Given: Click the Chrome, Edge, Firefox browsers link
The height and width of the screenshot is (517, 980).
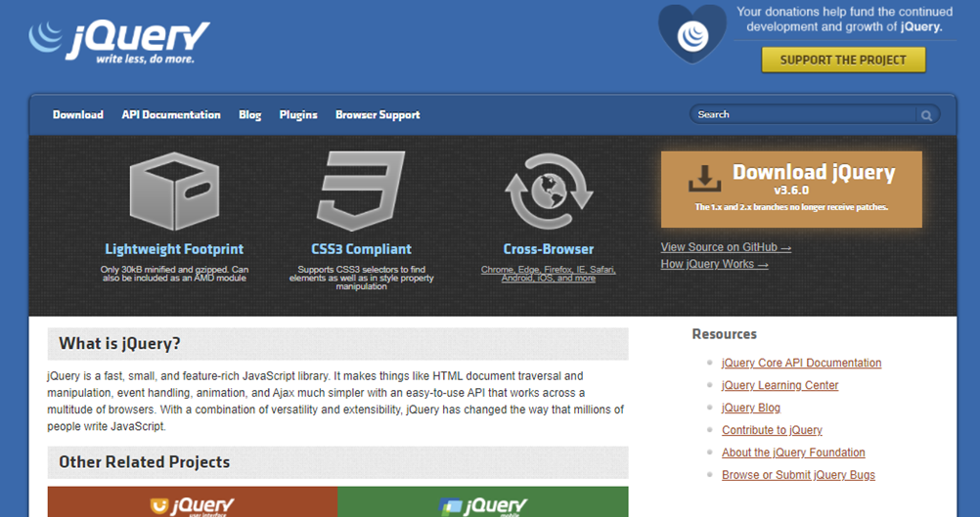Looking at the screenshot, I should point(549,274).
